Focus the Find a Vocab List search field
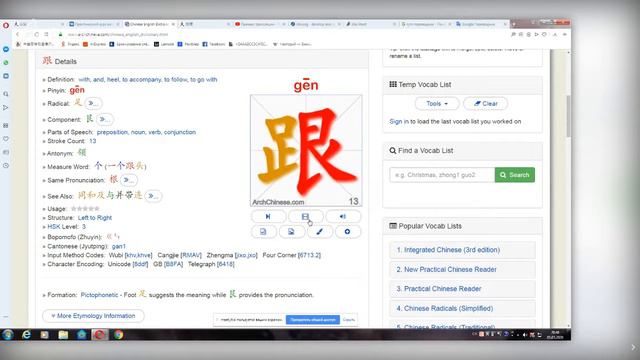640x360 pixels. coord(442,175)
